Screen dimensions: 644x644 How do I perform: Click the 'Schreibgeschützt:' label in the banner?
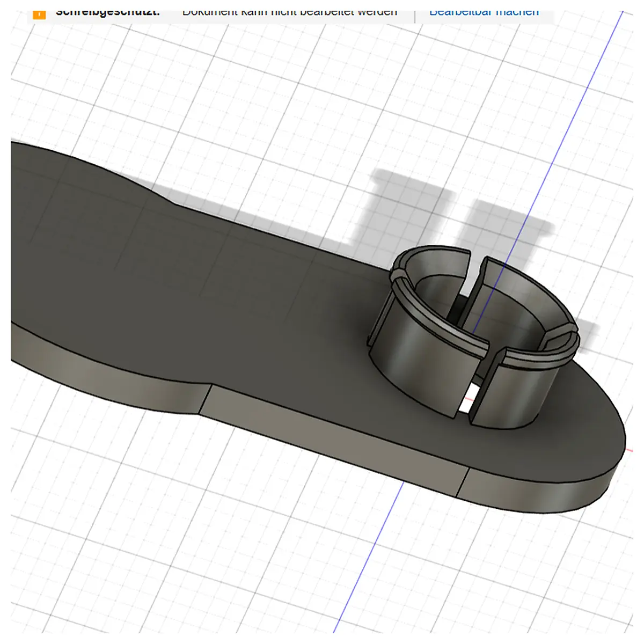pos(108,12)
